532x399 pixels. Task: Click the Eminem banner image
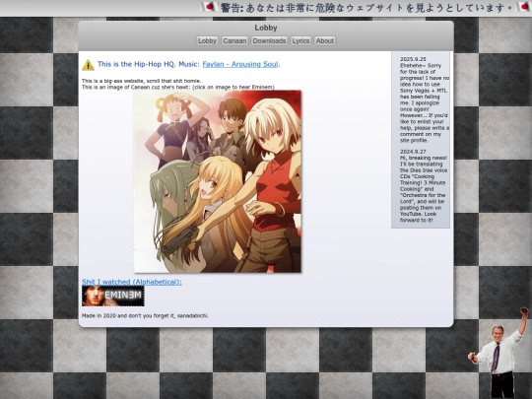[113, 296]
